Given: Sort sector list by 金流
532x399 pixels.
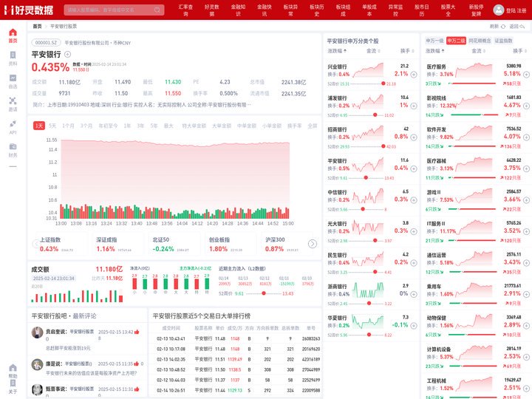Looking at the screenshot, I should click(478, 51).
